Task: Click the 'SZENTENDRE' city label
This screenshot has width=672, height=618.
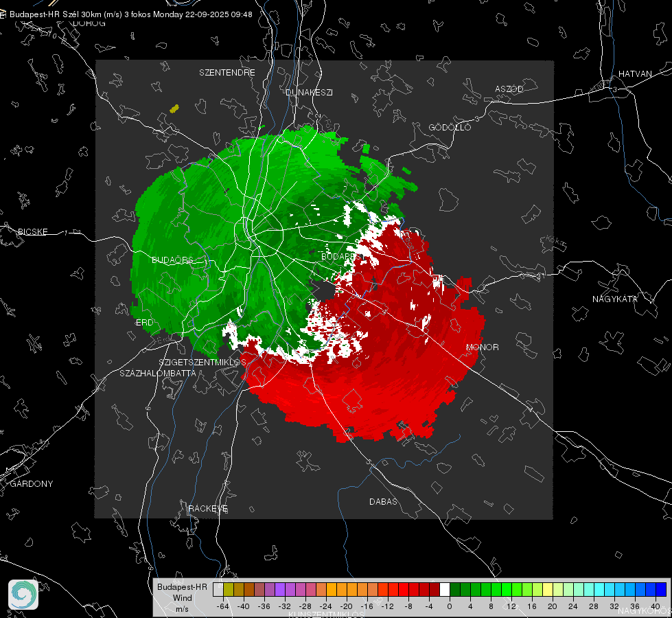Action: point(227,73)
